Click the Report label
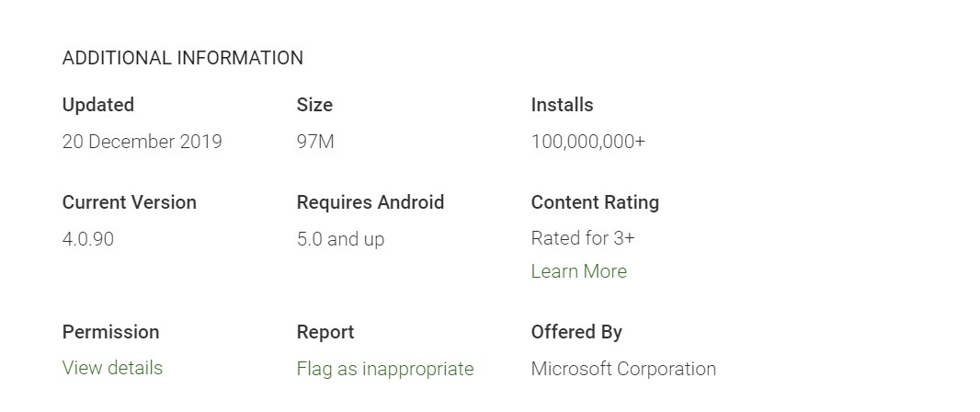Screen dimensions: 980x412 pos(325,332)
